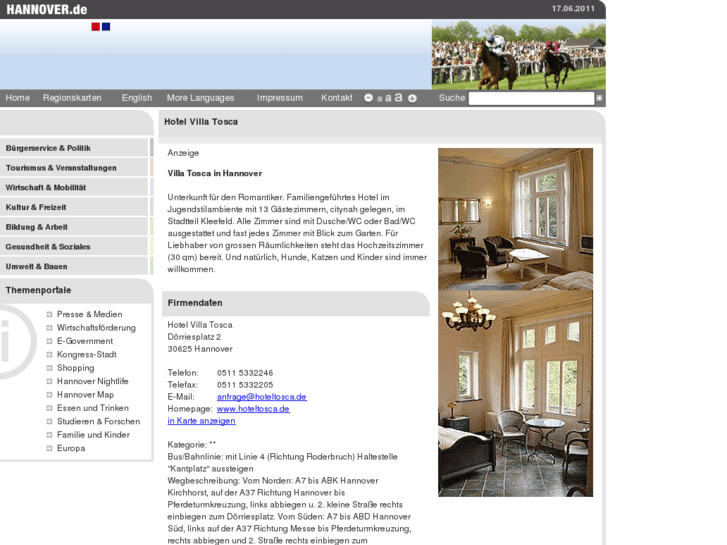The width and height of the screenshot is (727, 545).
Task: Click the bullet icon beside Kongress-Stadt
Action: click(49, 355)
